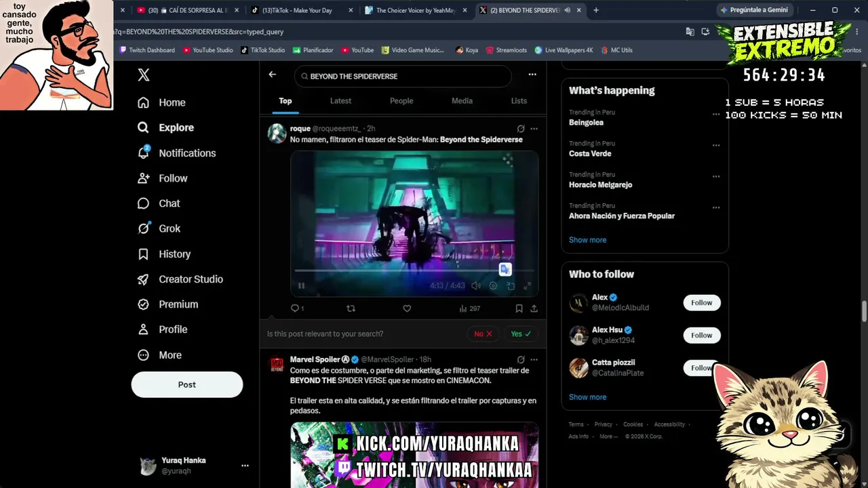This screenshot has height=488, width=868.
Task: Open options for Horacio Melgarejo trend
Action: click(x=716, y=176)
